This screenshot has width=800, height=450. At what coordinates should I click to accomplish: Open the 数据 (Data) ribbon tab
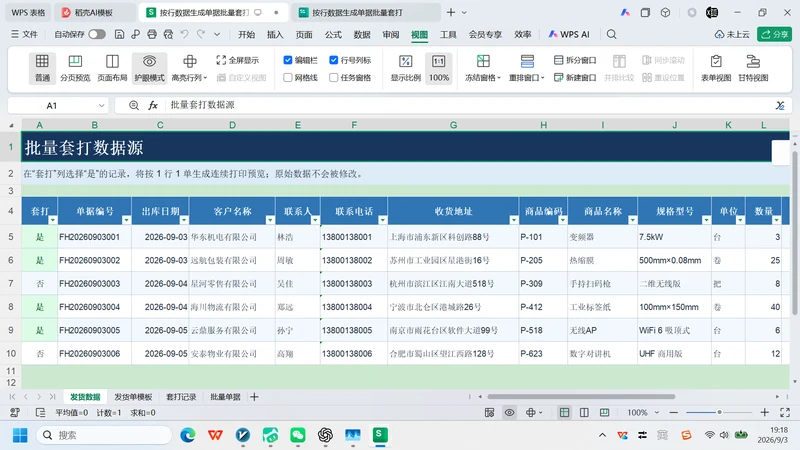pos(362,34)
